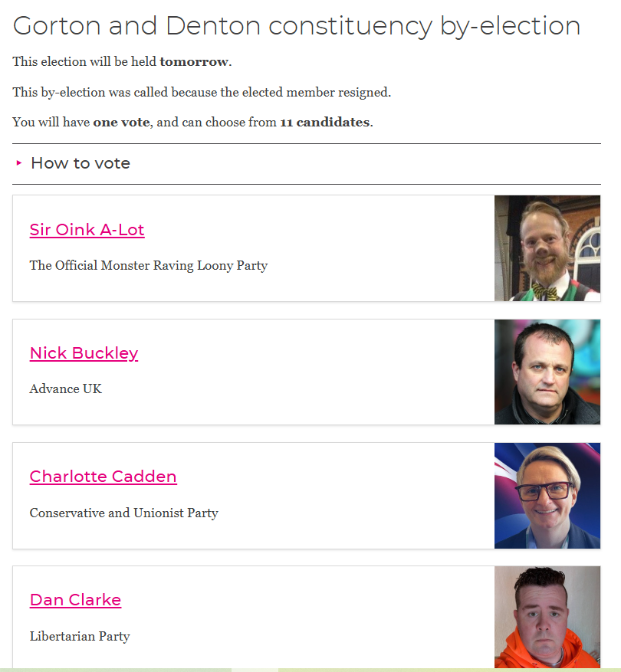Click the bold 11 candidates text
The image size is (621, 672).
pos(325,123)
